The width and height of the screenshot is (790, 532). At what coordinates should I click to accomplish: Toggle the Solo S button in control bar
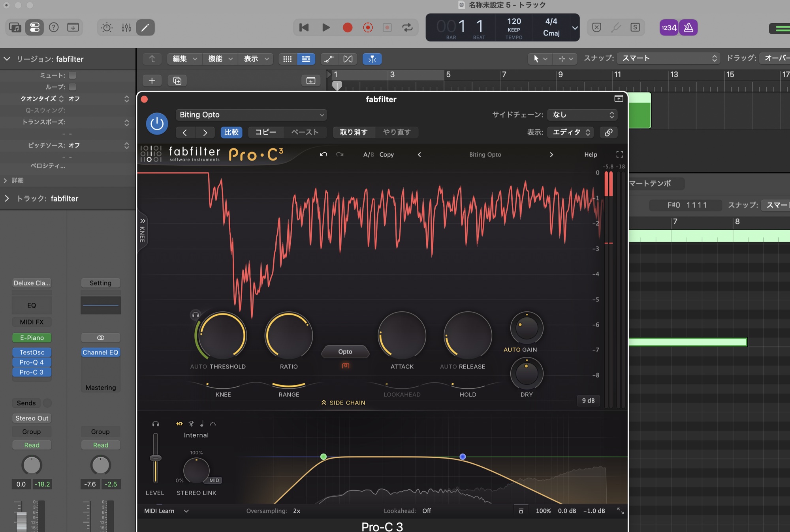pyautogui.click(x=635, y=27)
